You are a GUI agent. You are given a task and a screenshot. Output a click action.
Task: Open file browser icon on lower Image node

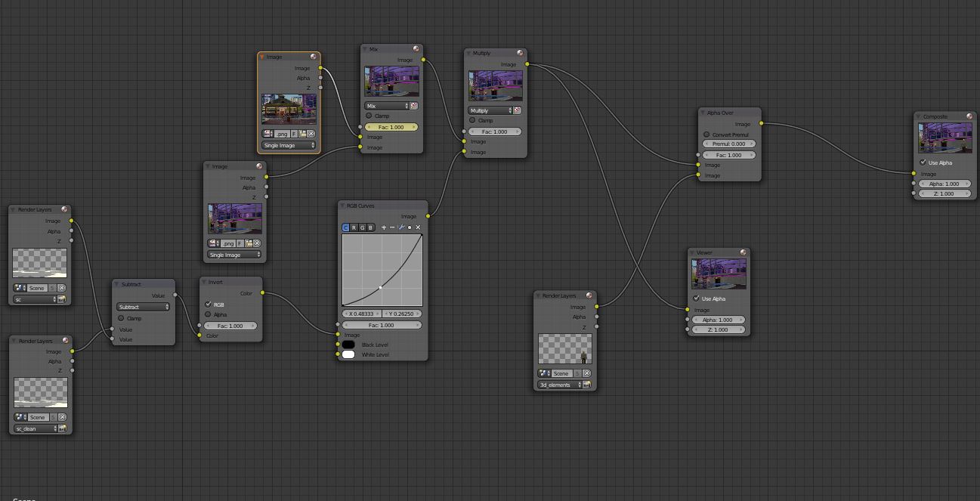(248, 243)
